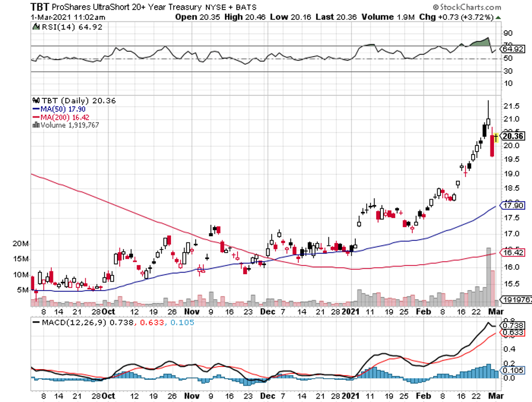The height and width of the screenshot is (402, 532).
Task: Click the 15.5 price axis label
Action: pyautogui.click(x=512, y=284)
